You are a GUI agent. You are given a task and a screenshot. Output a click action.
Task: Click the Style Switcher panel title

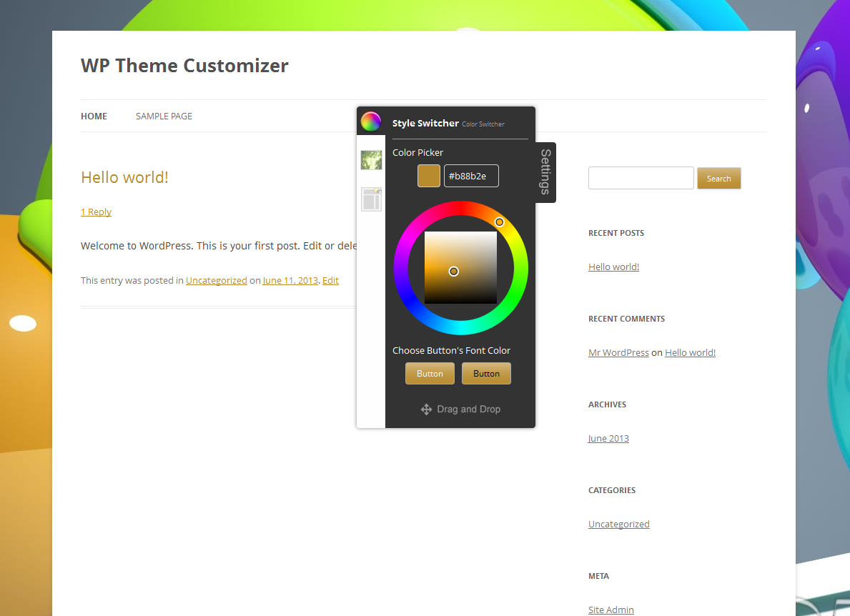425,123
